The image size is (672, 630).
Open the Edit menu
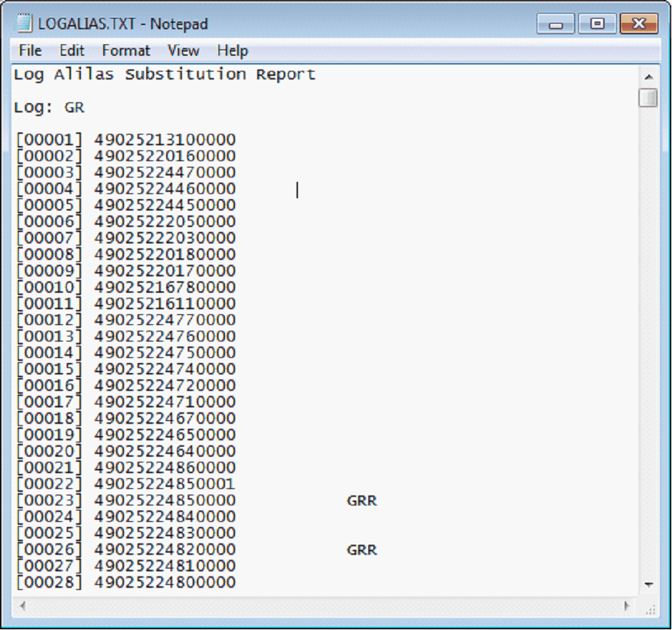72,51
